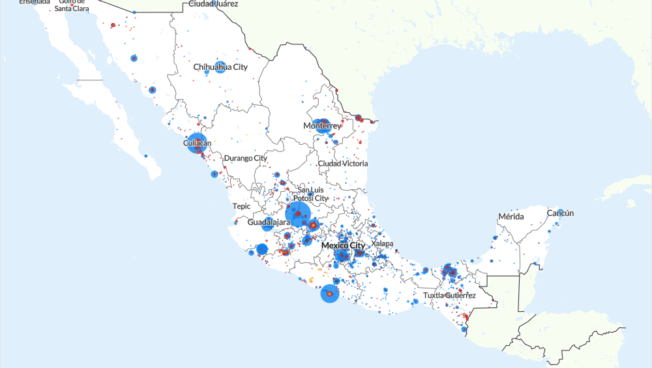
Task: Click the Mexico City label
Action: [x=343, y=246]
